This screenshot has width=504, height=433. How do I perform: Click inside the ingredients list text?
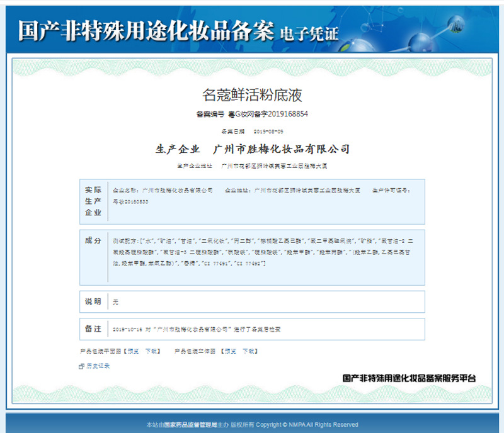263,252
